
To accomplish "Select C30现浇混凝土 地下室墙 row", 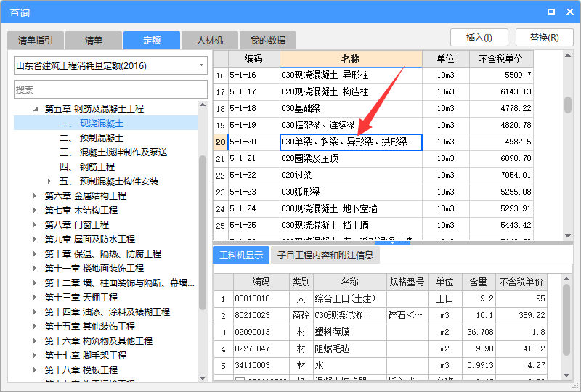I will (373, 208).
